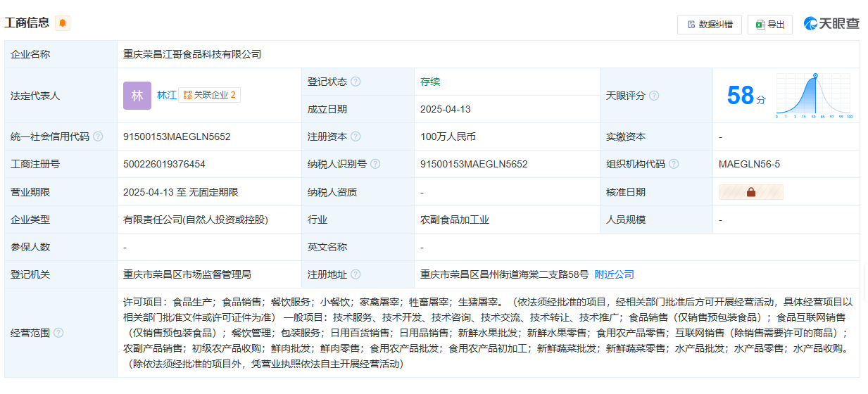Viewport: 868px width, 394px height.
Task: Click the score distribution curve chart
Action: pyautogui.click(x=813, y=96)
